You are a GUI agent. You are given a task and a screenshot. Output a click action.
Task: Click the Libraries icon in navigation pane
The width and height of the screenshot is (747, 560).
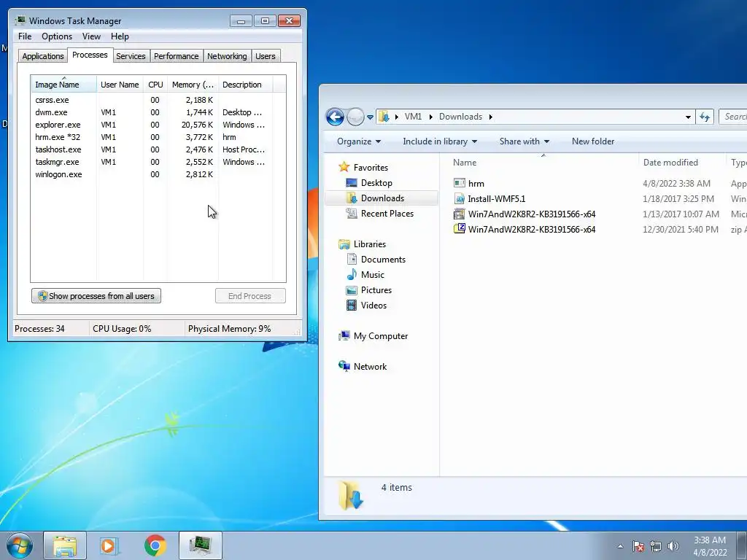[344, 244]
